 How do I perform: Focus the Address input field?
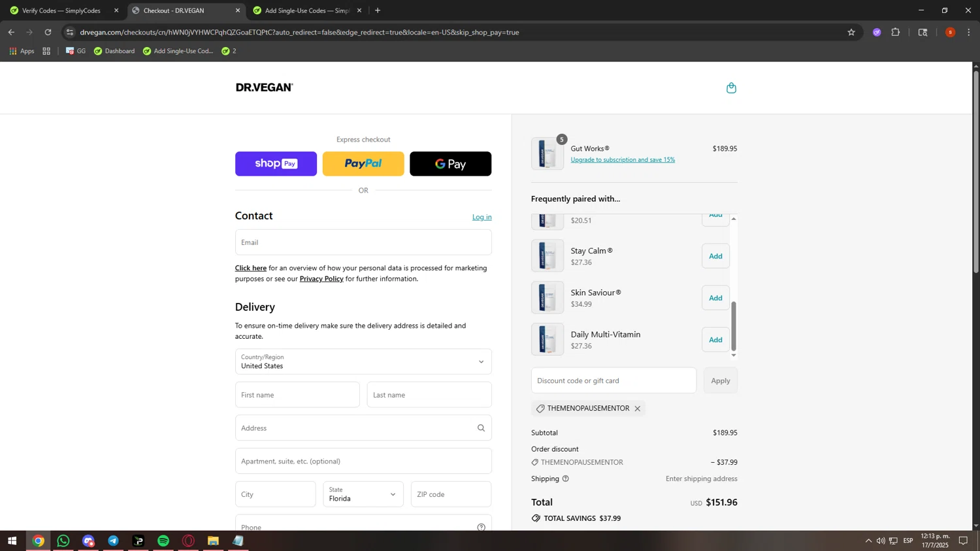tap(363, 428)
